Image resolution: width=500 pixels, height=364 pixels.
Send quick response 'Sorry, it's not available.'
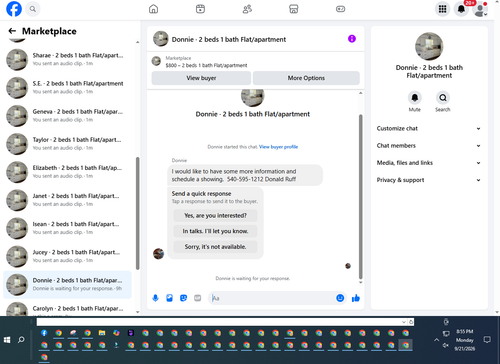tap(215, 247)
